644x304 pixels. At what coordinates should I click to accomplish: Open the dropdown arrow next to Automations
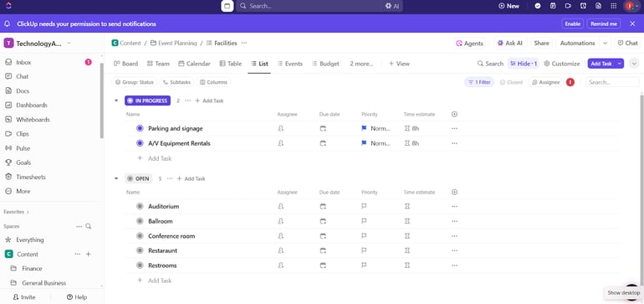tap(605, 43)
